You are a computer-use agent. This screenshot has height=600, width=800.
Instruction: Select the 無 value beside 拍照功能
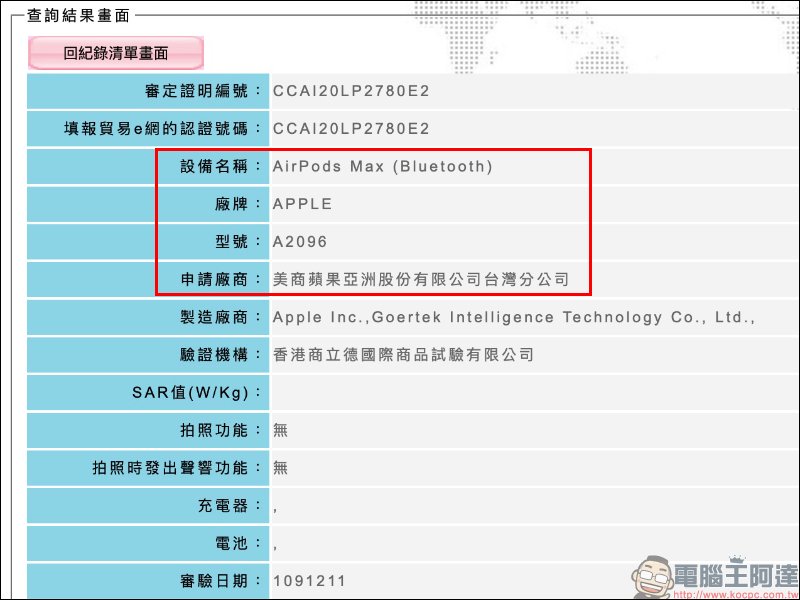click(x=280, y=430)
